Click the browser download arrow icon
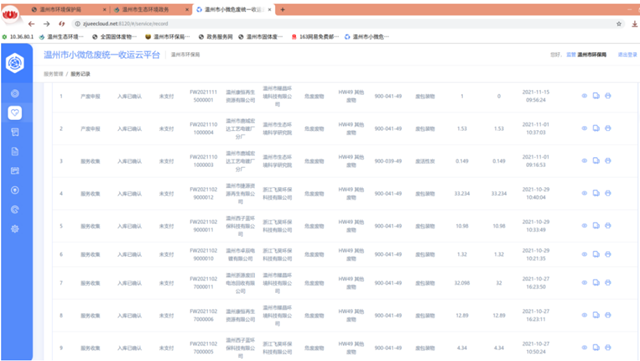This screenshot has height=361, width=640. pos(635,24)
